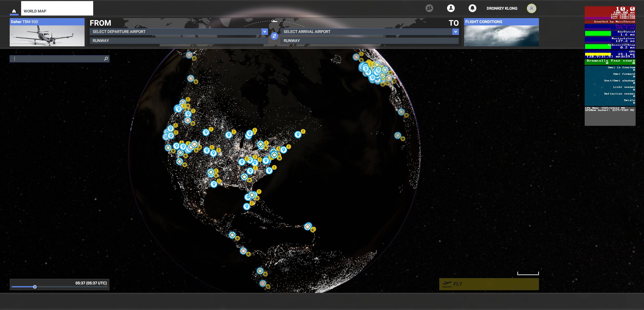Open the user profile icon
The image size is (644, 310).
[x=451, y=8]
